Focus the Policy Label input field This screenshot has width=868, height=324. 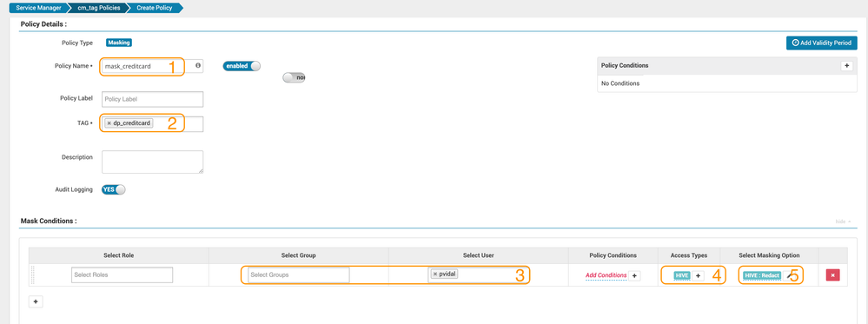pos(152,99)
